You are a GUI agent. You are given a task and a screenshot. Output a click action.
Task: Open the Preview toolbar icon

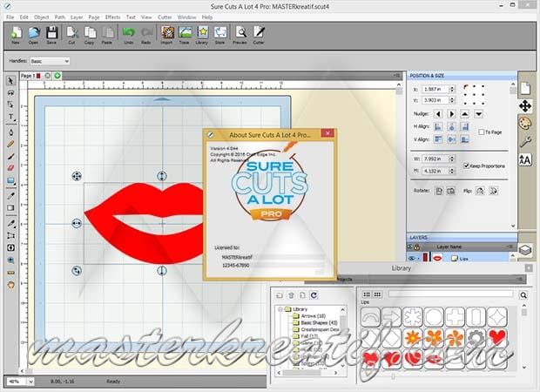(240, 35)
